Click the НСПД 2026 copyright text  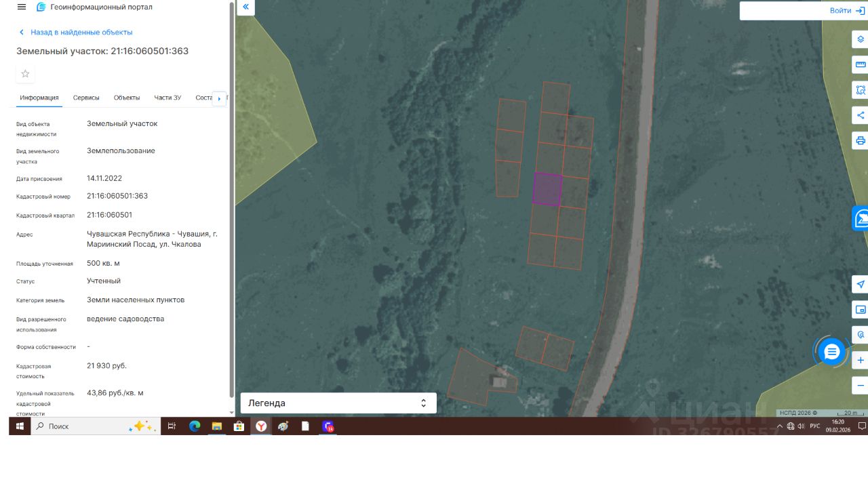798,413
